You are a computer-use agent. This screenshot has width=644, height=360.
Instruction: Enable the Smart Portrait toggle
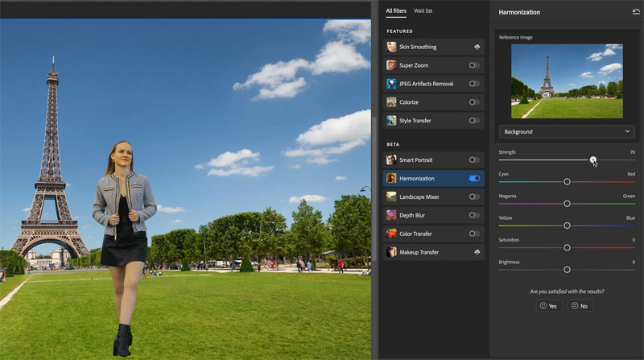tap(474, 159)
